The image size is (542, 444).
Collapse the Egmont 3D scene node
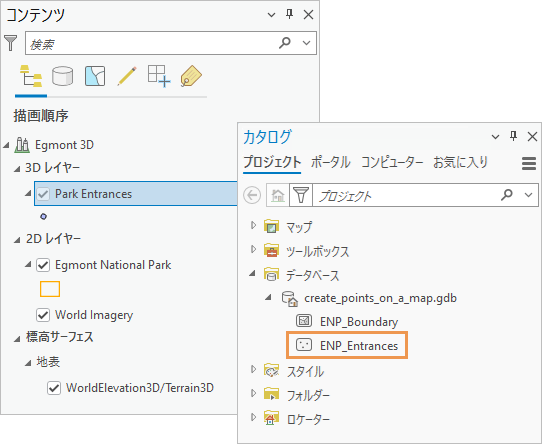point(6,145)
